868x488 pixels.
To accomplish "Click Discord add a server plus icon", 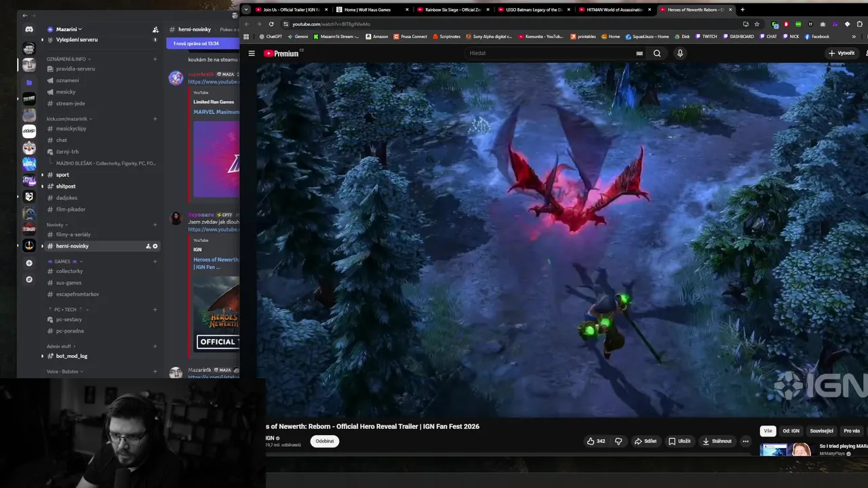I will coord(28,263).
